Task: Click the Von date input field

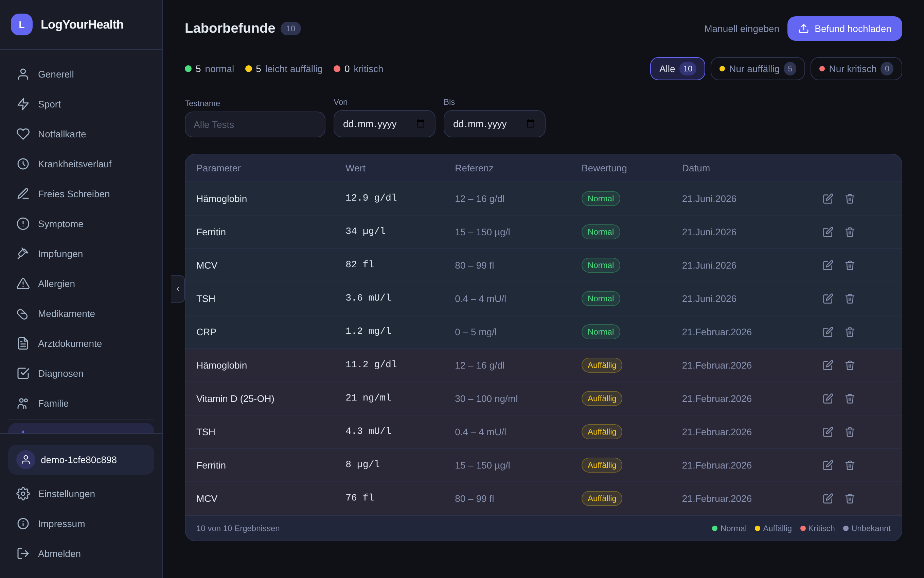Action: click(384, 123)
